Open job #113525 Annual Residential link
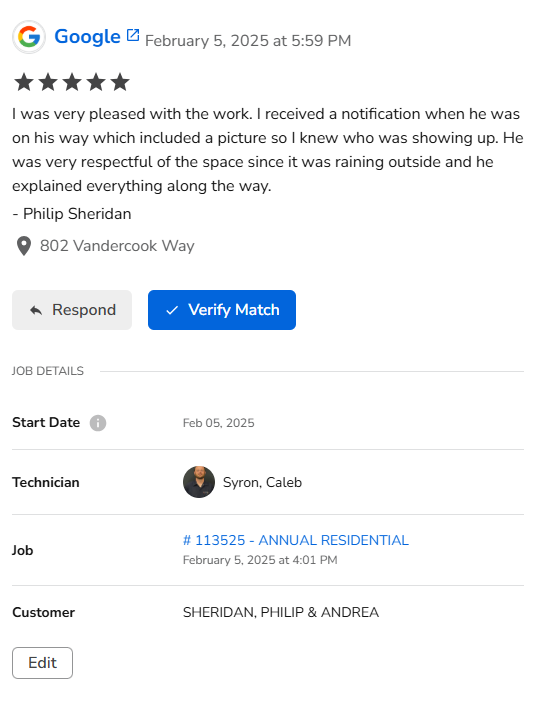This screenshot has width=537, height=707. point(296,540)
